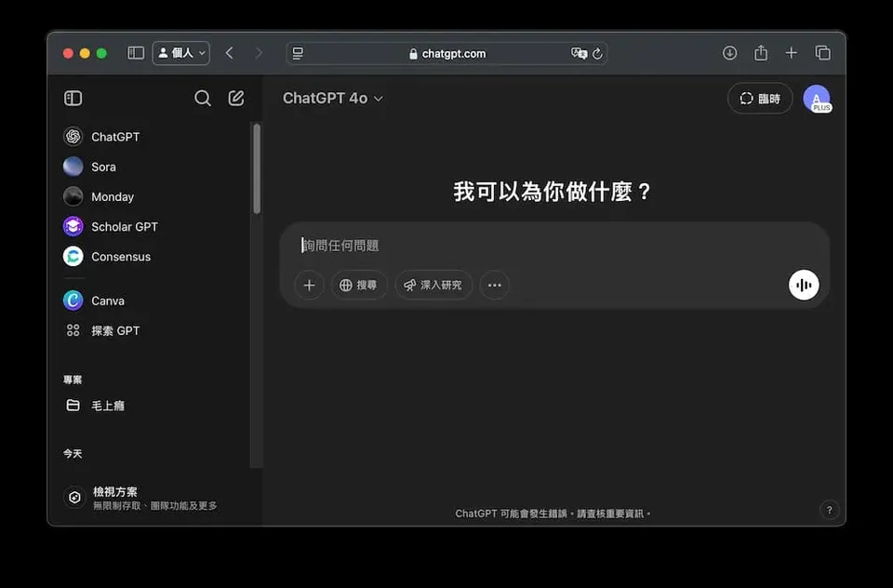Click the ChatGPT logo icon in sidebar
Viewport: 893px width, 588px height.
tap(73, 137)
